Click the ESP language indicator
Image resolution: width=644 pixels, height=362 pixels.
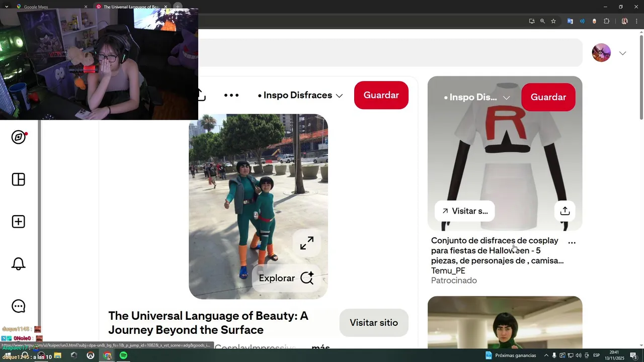click(596, 355)
